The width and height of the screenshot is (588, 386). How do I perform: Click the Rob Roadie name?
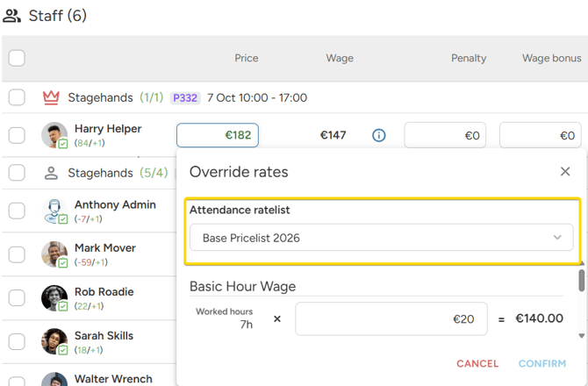click(x=104, y=291)
